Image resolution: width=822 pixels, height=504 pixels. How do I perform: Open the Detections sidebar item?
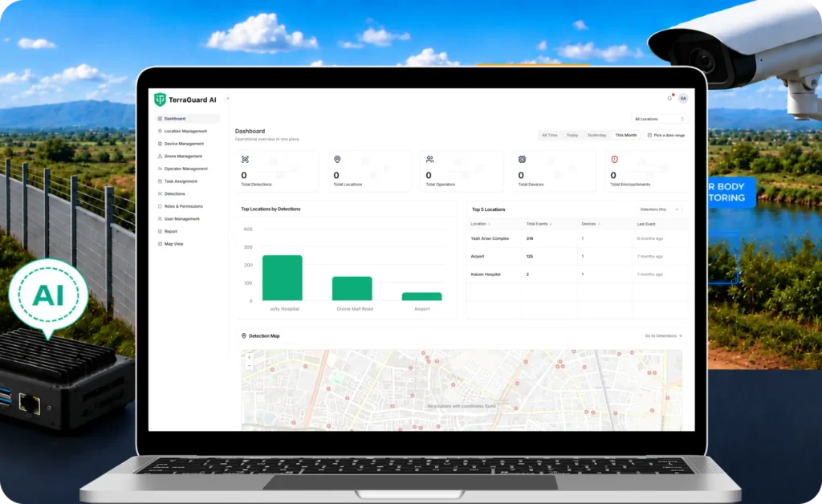(188, 194)
